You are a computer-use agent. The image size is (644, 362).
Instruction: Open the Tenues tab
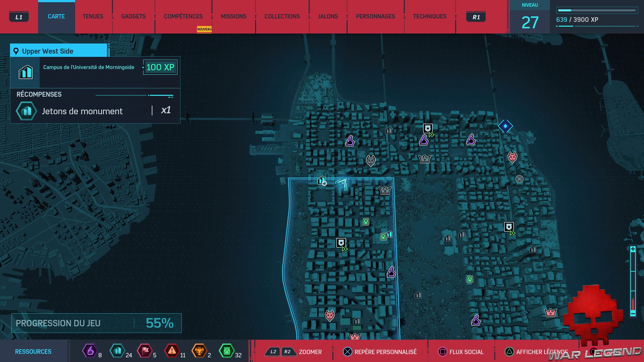93,16
